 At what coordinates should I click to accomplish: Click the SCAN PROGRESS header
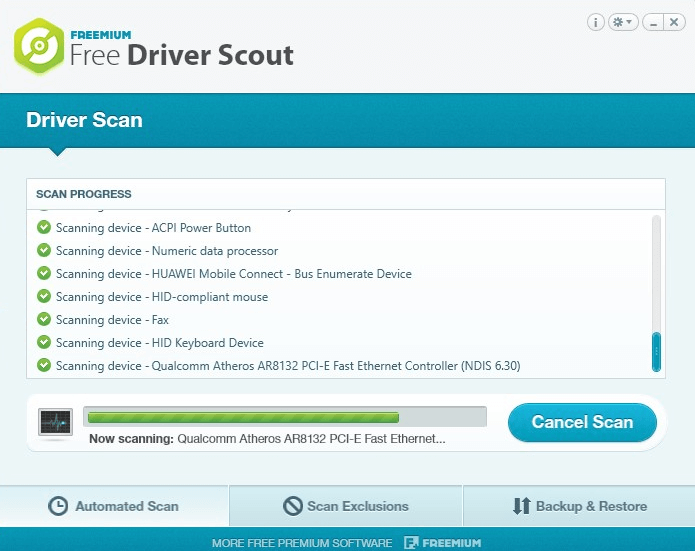coord(84,194)
